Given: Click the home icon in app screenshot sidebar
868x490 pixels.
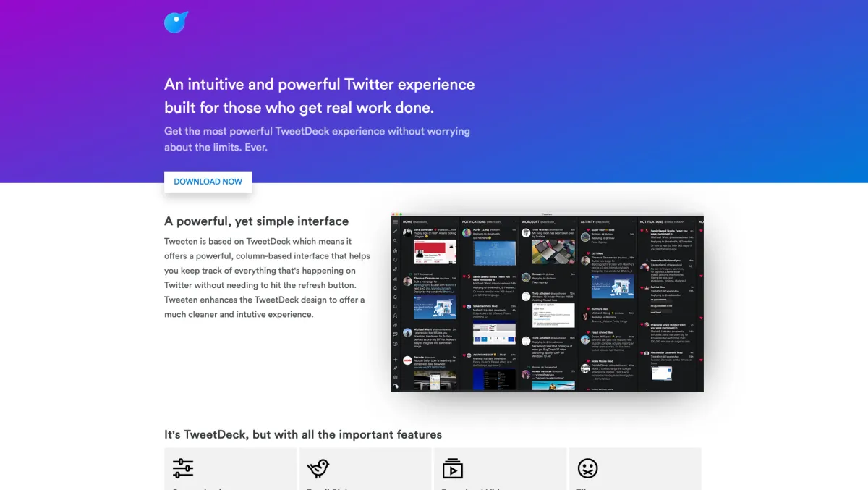Looking at the screenshot, I should [396, 250].
